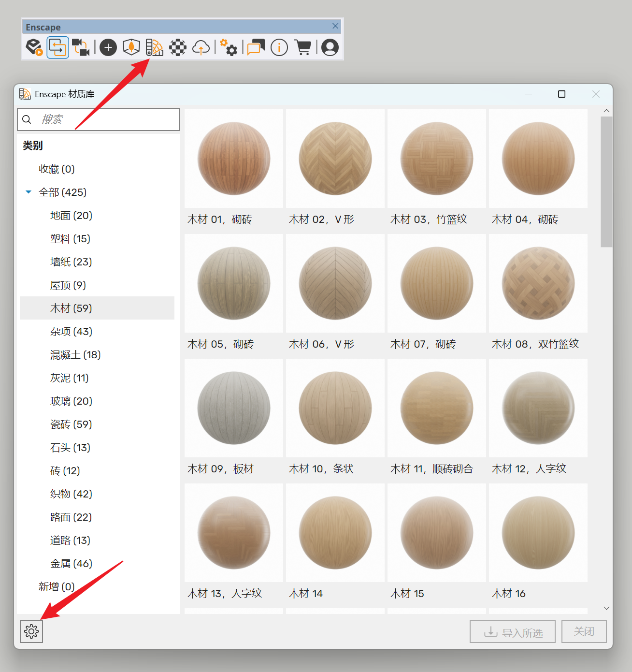The image size is (632, 672).
Task: Click the 关闭 button
Action: [x=584, y=631]
